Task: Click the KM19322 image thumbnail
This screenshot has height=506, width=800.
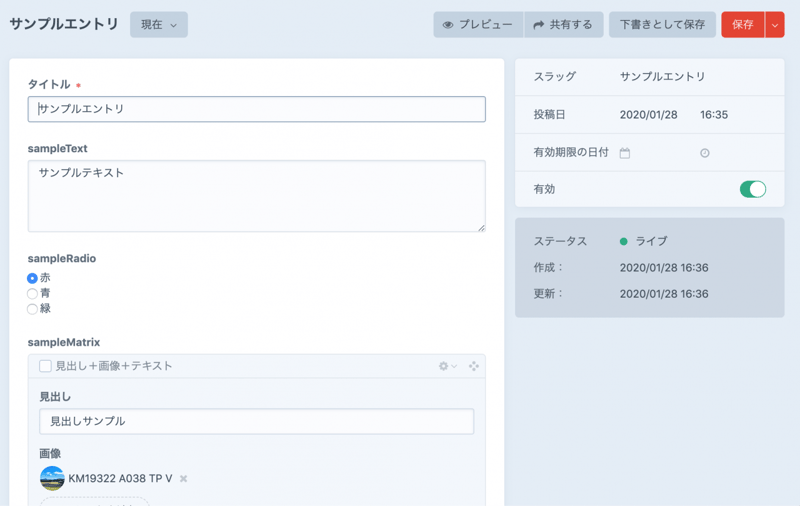Action: click(52, 479)
